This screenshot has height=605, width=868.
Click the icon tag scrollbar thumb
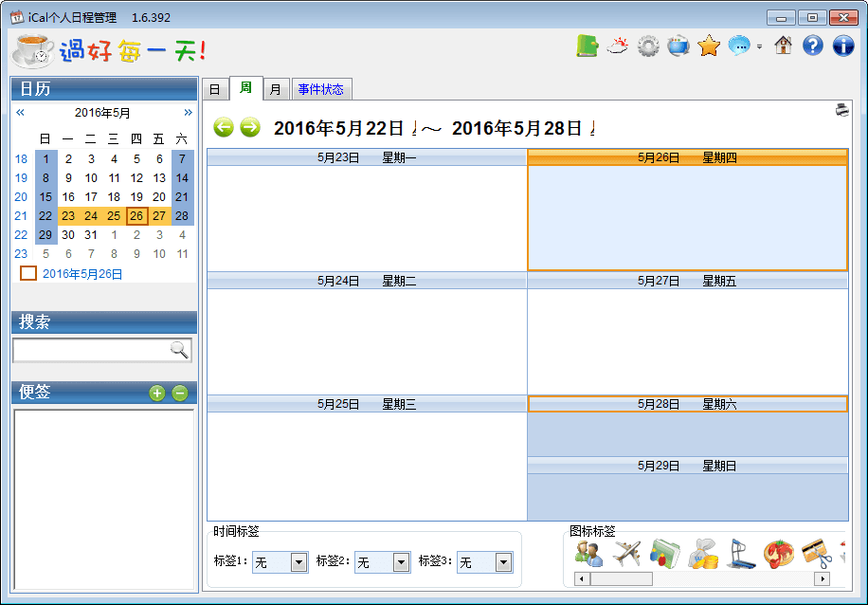621,579
